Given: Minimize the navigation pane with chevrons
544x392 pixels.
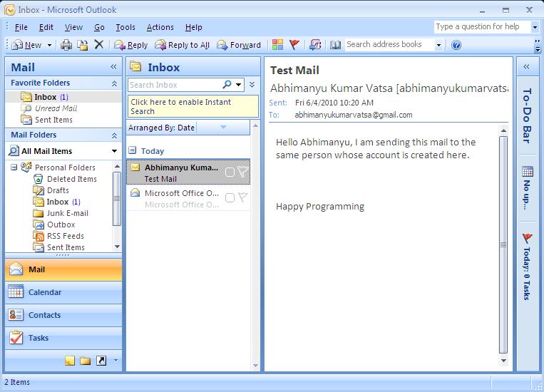Looking at the screenshot, I should pos(113,66).
